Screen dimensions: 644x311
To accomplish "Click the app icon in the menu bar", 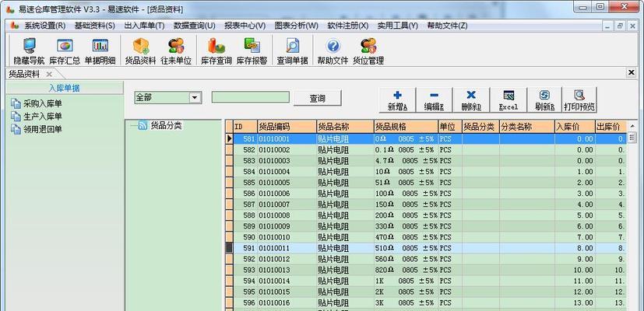I will pyautogui.click(x=16, y=26).
